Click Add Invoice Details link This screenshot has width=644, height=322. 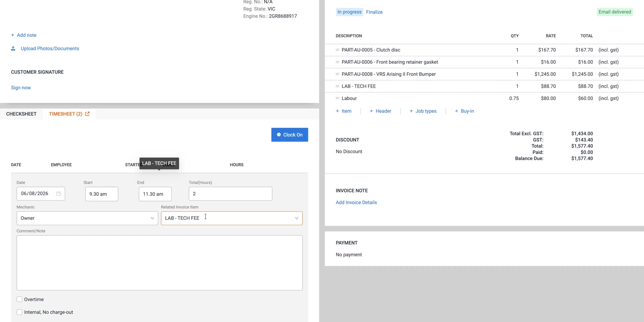click(356, 203)
